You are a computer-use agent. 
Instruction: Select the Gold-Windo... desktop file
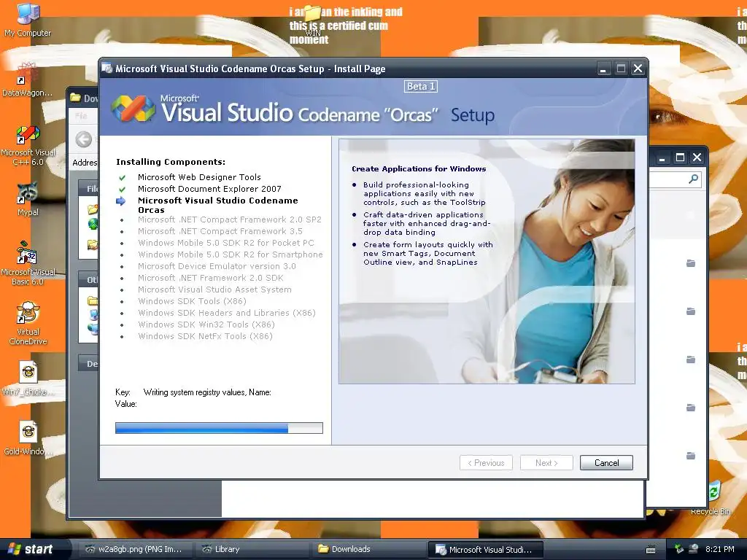[28, 438]
